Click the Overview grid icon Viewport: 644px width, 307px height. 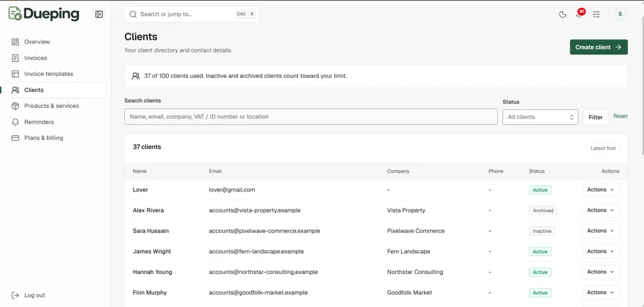point(15,42)
